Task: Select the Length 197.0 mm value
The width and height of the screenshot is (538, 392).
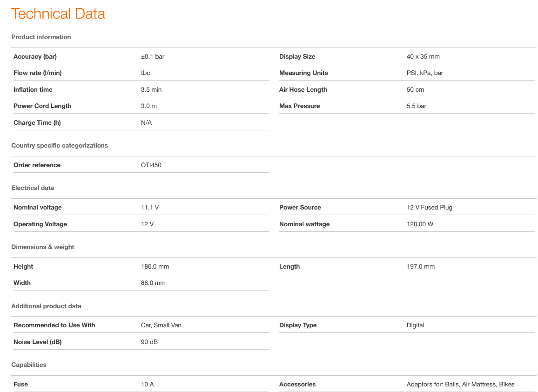Action: pyautogui.click(x=421, y=266)
